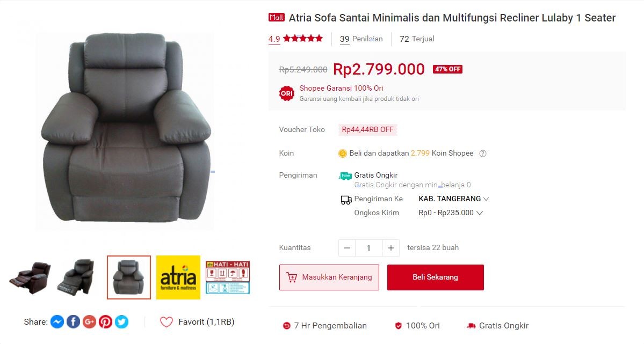
Task: Share product on Twitter
Action: [121, 322]
